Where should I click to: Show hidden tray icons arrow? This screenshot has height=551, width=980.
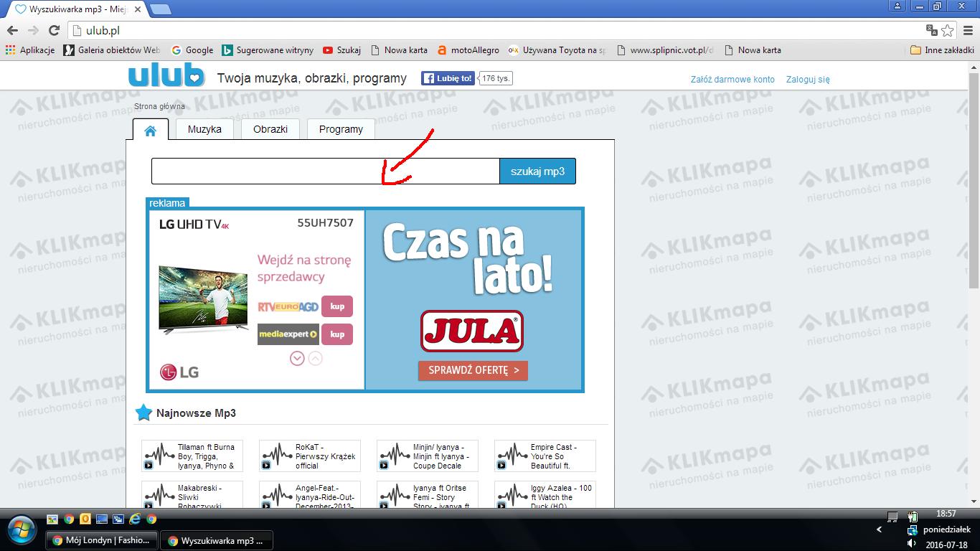coord(880,529)
